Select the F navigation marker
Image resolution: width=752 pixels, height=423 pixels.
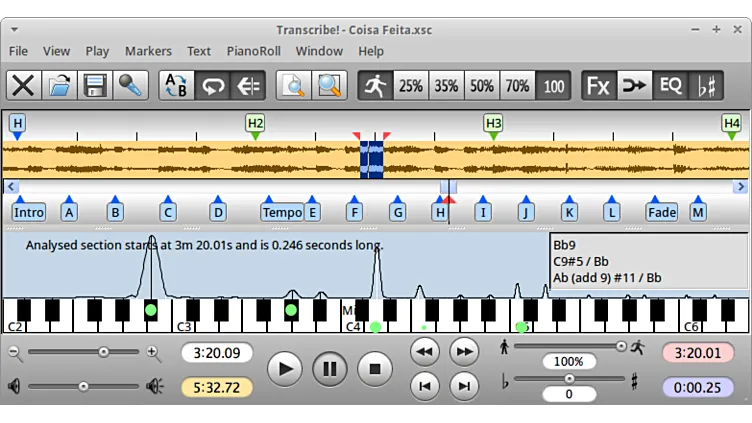click(x=354, y=212)
